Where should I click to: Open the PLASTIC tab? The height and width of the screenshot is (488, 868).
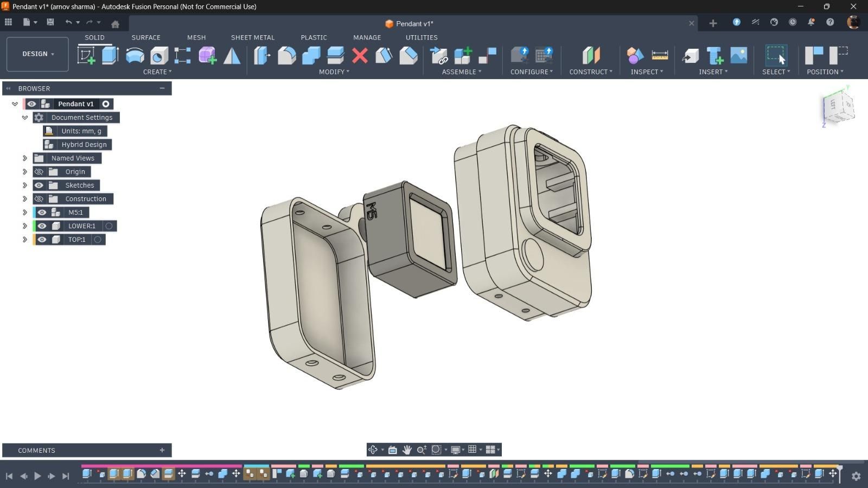click(314, 37)
